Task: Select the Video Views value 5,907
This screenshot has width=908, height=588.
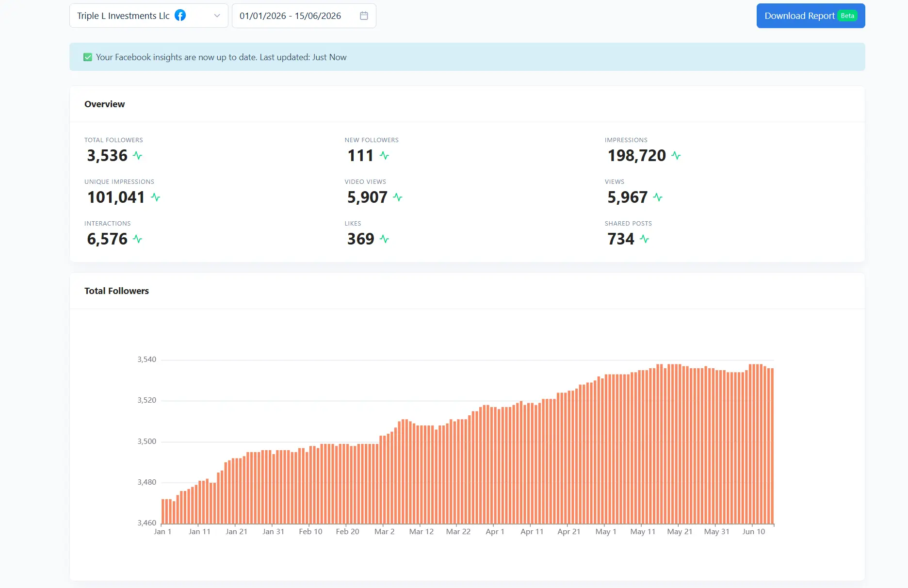Action: coord(367,197)
